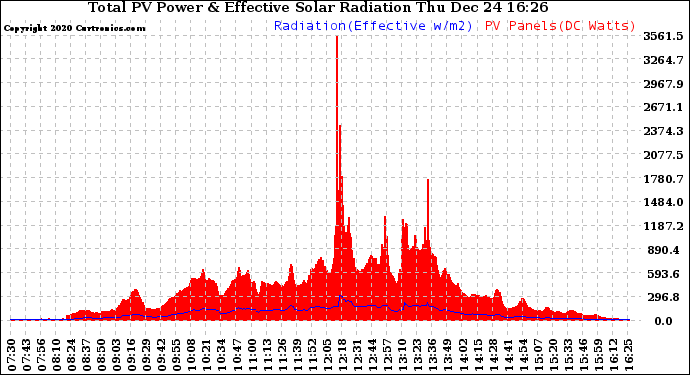The image size is (690, 375).
Task: Click the y-axis value 2967.9
Action: pyautogui.click(x=663, y=84)
